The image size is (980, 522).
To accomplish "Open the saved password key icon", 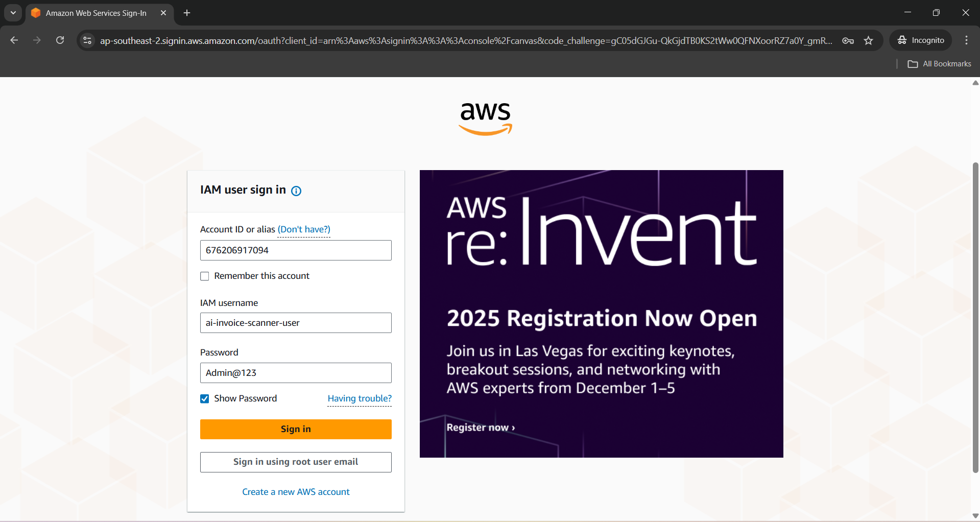I will 848,40.
